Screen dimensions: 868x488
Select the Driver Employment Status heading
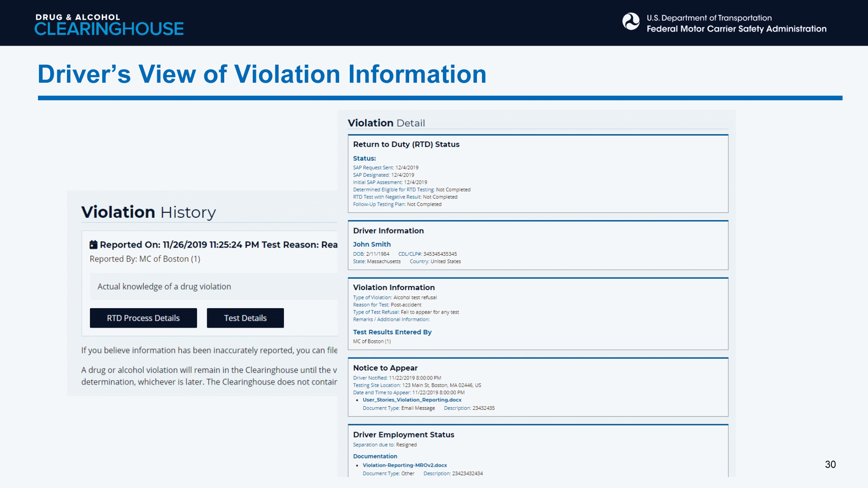[x=403, y=435]
